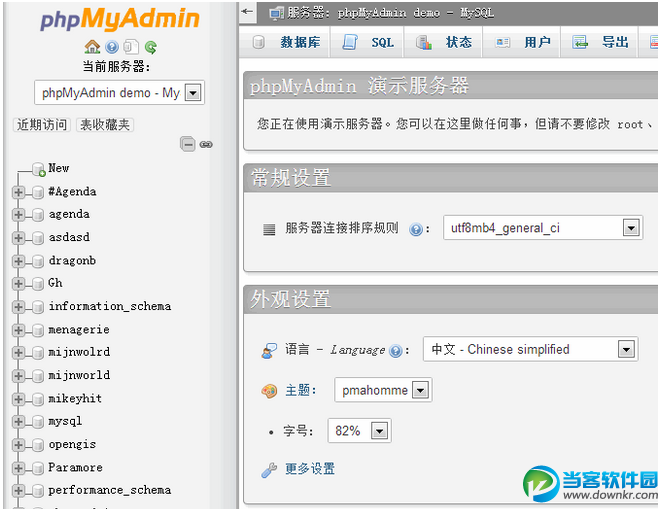659x509 pixels.
Task: Select the performance_schema database name
Action: pos(110,490)
